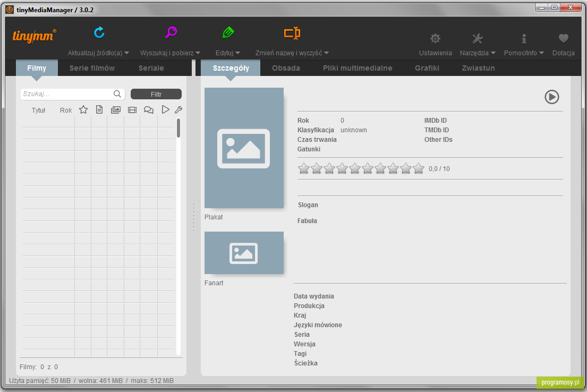Sort by watched play triangle column icon

point(165,109)
